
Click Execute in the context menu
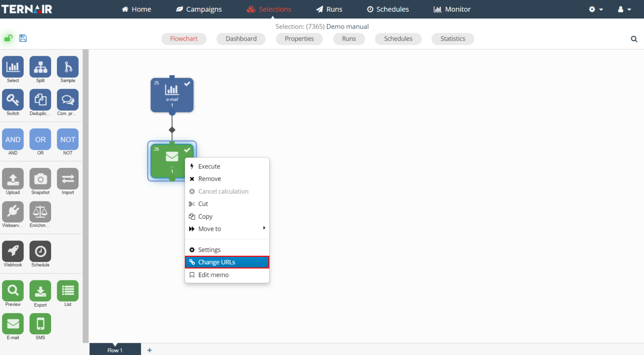[x=227, y=166]
